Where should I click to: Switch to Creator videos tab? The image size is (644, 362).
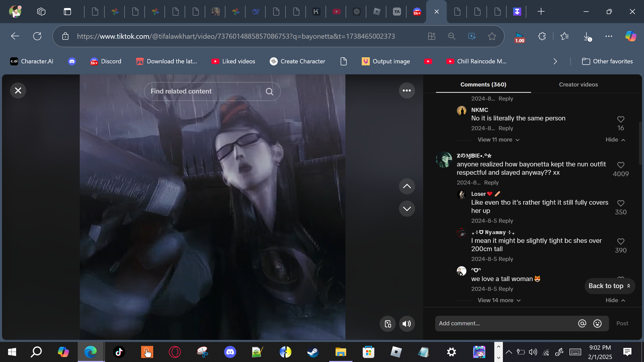click(578, 85)
